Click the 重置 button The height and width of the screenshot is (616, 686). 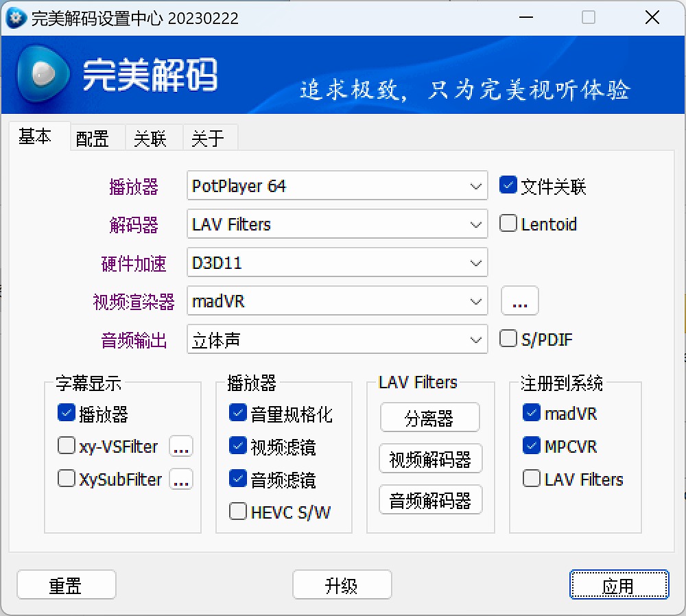click(x=67, y=585)
